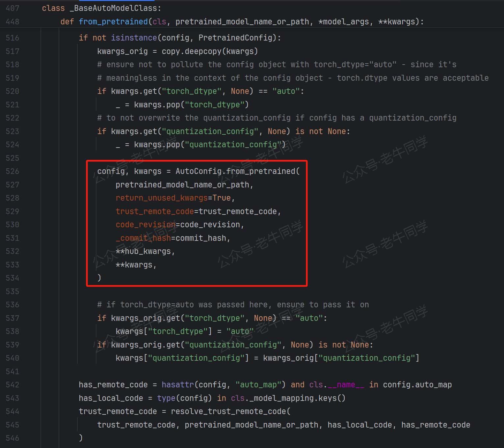Click code_revision keyword argument on line 530
Image resolution: width=504 pixels, height=448 pixels.
tap(146, 225)
